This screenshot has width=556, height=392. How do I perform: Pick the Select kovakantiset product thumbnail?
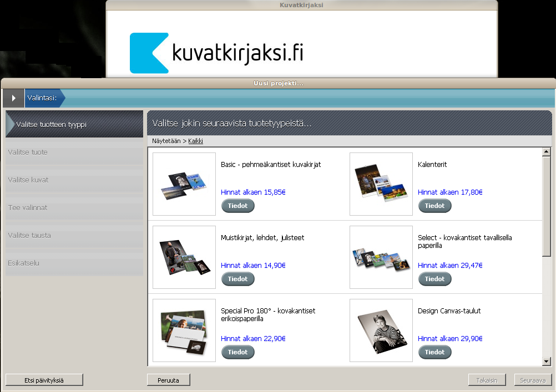[381, 257]
